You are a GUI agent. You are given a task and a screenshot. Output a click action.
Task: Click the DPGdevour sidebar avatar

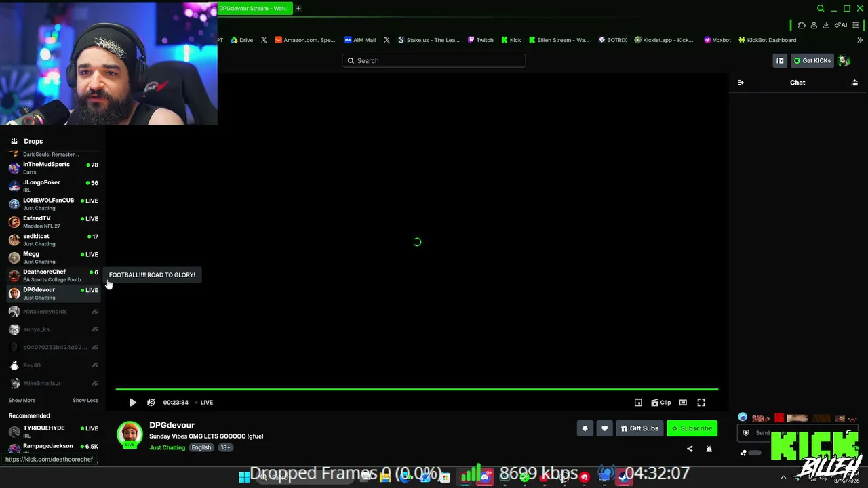tap(14, 293)
